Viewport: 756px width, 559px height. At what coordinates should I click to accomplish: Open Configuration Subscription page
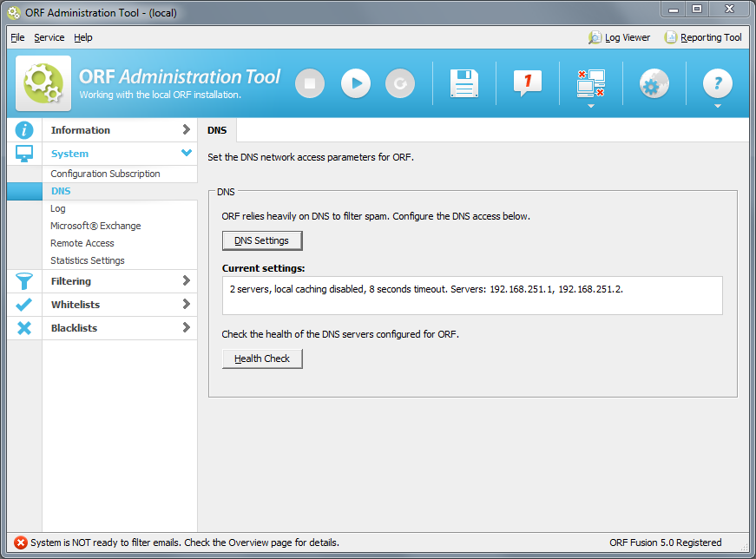(105, 174)
